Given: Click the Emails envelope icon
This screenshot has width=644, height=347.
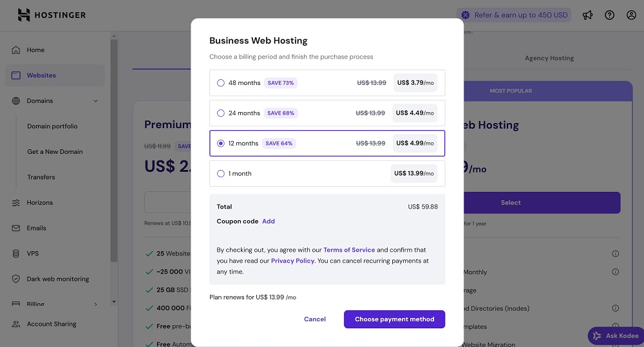Looking at the screenshot, I should pos(16,228).
